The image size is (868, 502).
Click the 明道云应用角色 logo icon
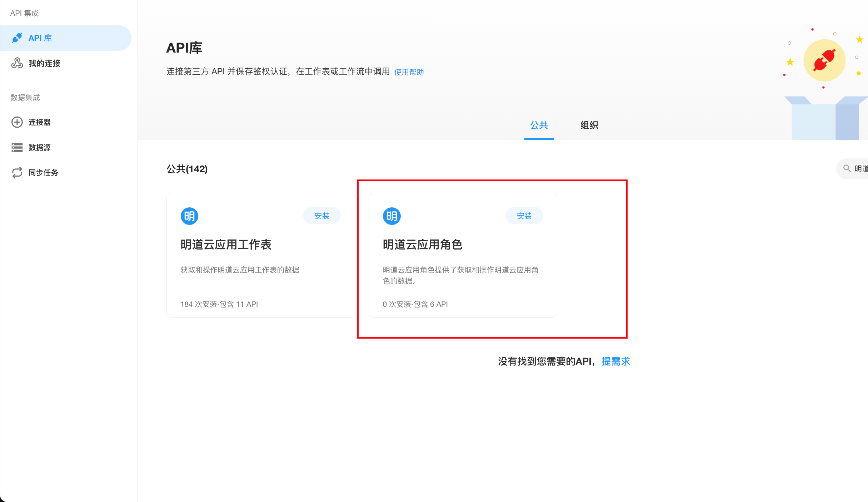(391, 216)
